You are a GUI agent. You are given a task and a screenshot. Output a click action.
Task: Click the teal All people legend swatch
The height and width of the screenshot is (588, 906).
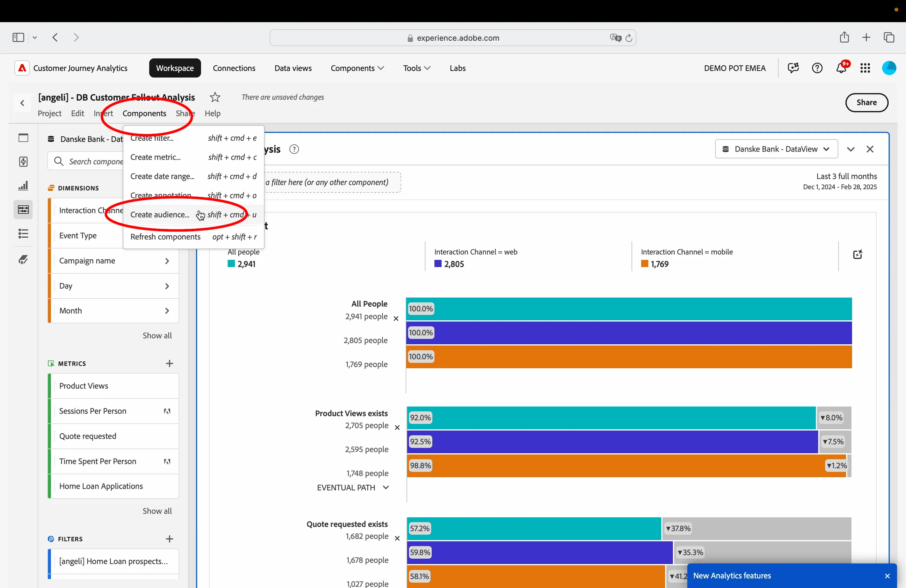coord(231,263)
